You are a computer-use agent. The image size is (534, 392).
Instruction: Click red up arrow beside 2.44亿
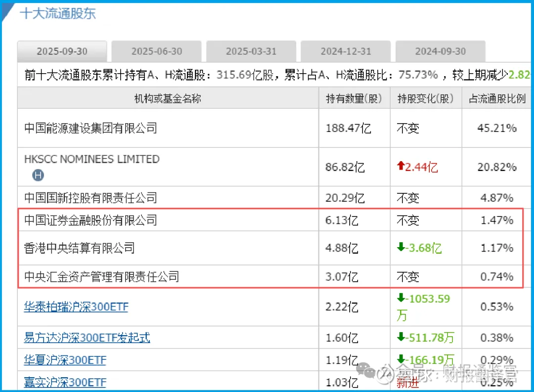[401, 166]
